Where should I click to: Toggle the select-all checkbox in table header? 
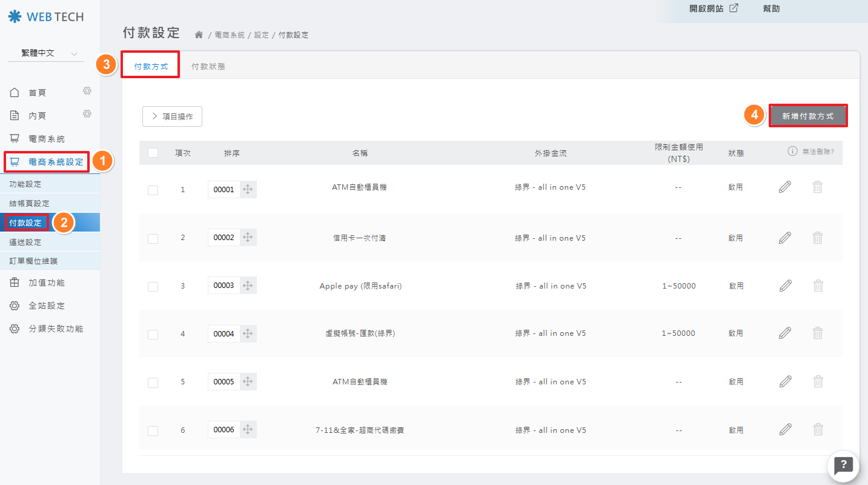pyautogui.click(x=153, y=153)
